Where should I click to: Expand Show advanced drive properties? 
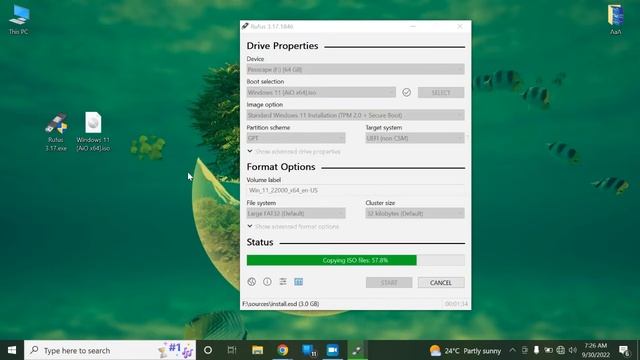point(294,151)
